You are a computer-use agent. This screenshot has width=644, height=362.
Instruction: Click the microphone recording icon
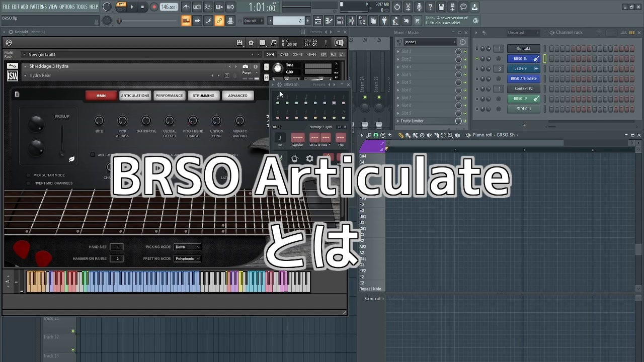click(419, 7)
